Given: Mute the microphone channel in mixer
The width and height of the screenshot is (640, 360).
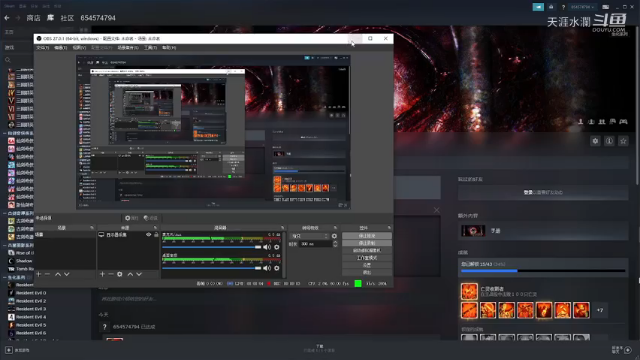Looking at the screenshot, I should click(x=267, y=247).
